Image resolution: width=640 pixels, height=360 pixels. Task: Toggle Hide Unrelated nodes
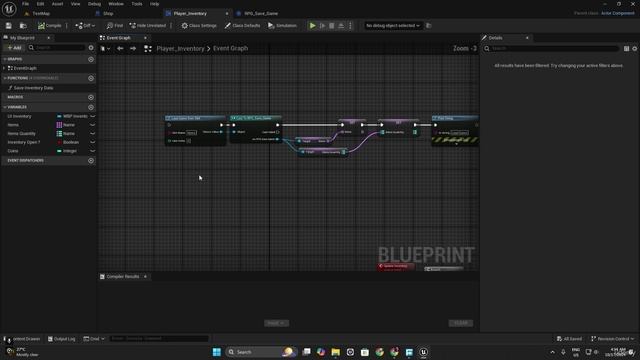pyautogui.click(x=148, y=26)
